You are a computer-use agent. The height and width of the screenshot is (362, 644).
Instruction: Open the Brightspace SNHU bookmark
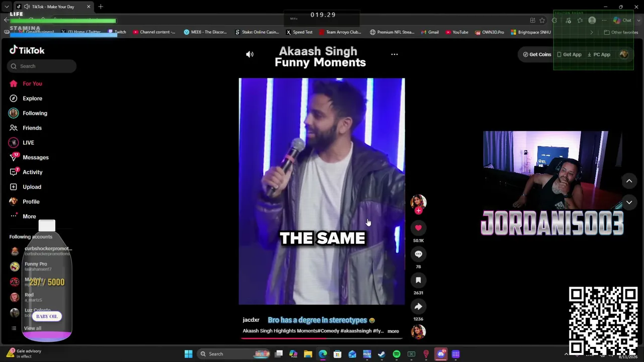tap(531, 32)
